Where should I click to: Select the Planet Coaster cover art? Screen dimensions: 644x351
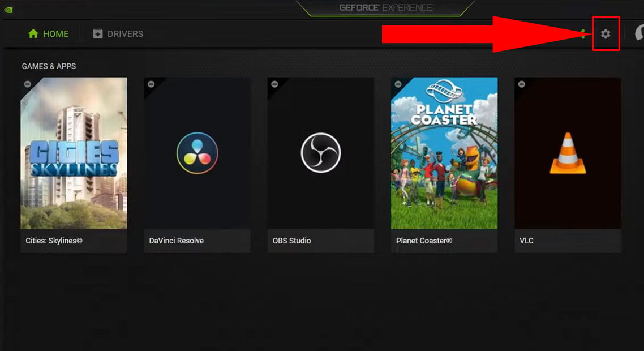pyautogui.click(x=444, y=153)
